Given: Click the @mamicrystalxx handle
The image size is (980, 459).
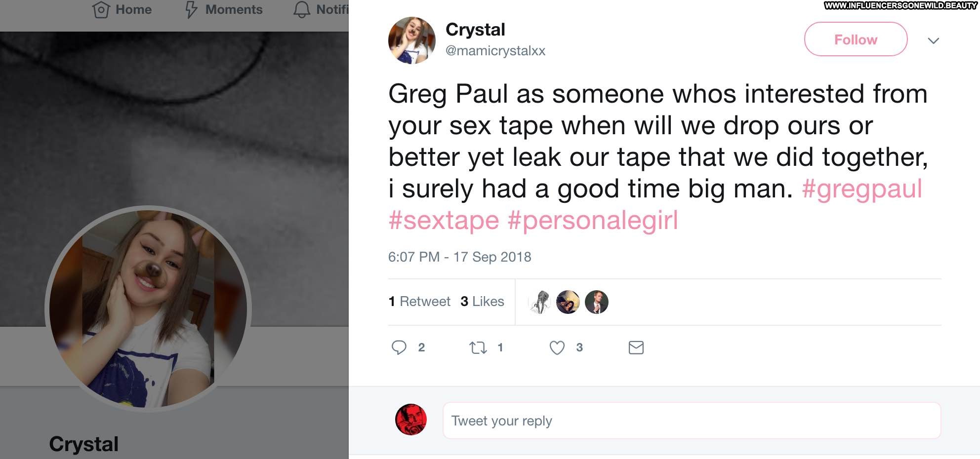Looking at the screenshot, I should click(495, 51).
